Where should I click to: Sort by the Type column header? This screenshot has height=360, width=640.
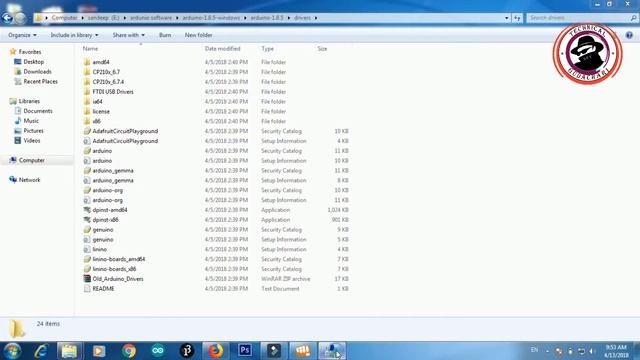tap(267, 49)
